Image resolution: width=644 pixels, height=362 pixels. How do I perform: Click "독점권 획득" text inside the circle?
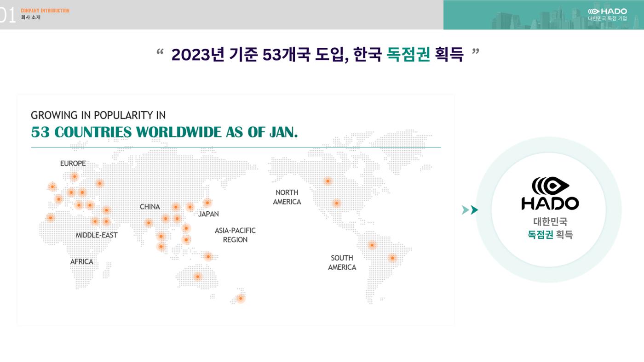550,235
